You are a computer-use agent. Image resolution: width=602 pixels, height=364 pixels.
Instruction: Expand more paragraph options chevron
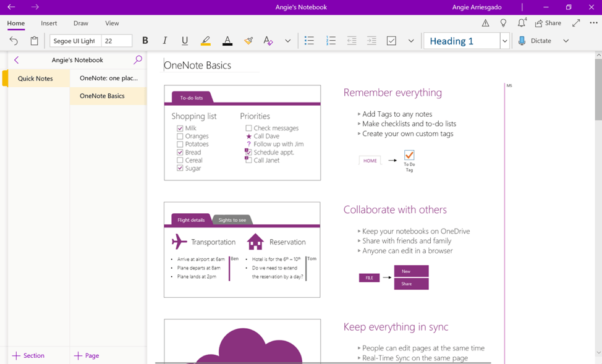[x=411, y=41]
